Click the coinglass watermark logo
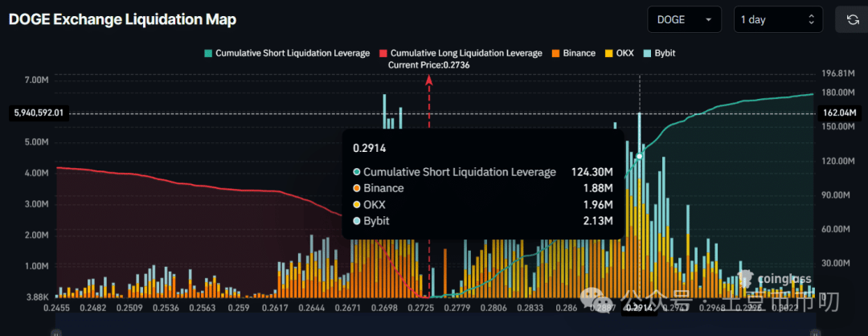Viewport: 868px width, 336px height. tap(776, 278)
